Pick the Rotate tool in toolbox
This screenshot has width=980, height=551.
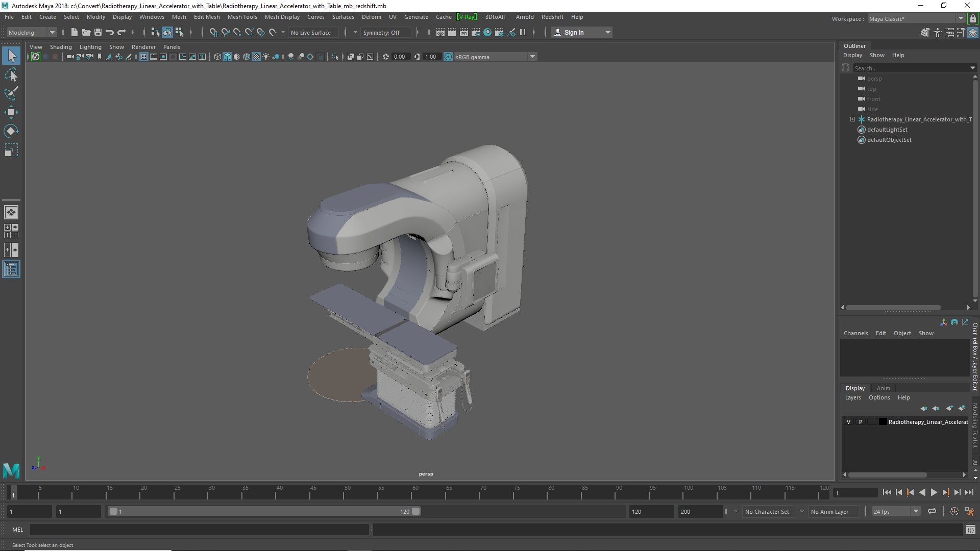pos(11,131)
